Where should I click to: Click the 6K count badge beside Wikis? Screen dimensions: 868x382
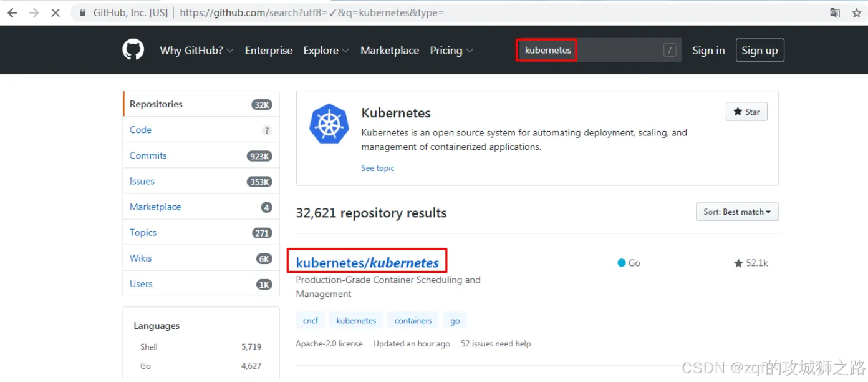point(264,258)
